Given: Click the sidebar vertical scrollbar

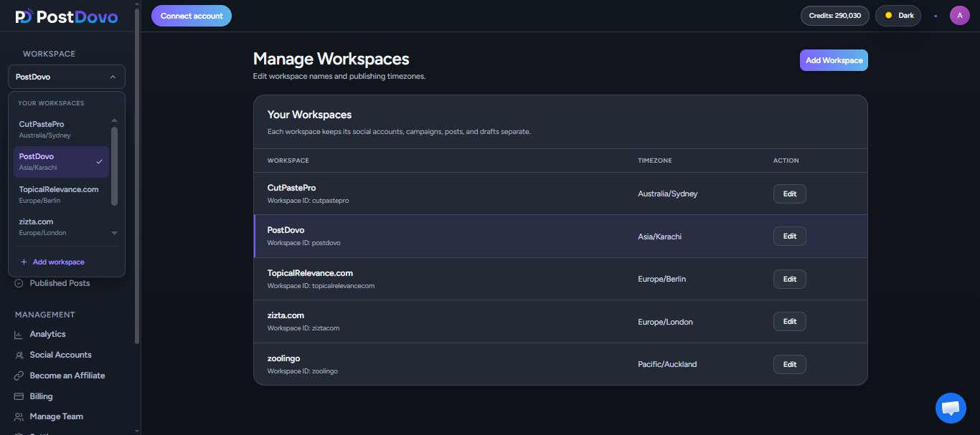Looking at the screenshot, I should [137, 176].
